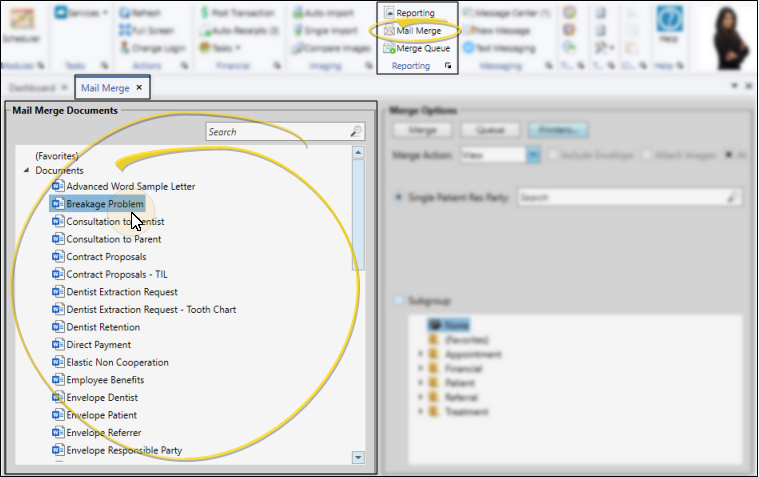This screenshot has width=759, height=477.
Task: Click Word icon beside Employee Benefits
Action: (x=58, y=380)
